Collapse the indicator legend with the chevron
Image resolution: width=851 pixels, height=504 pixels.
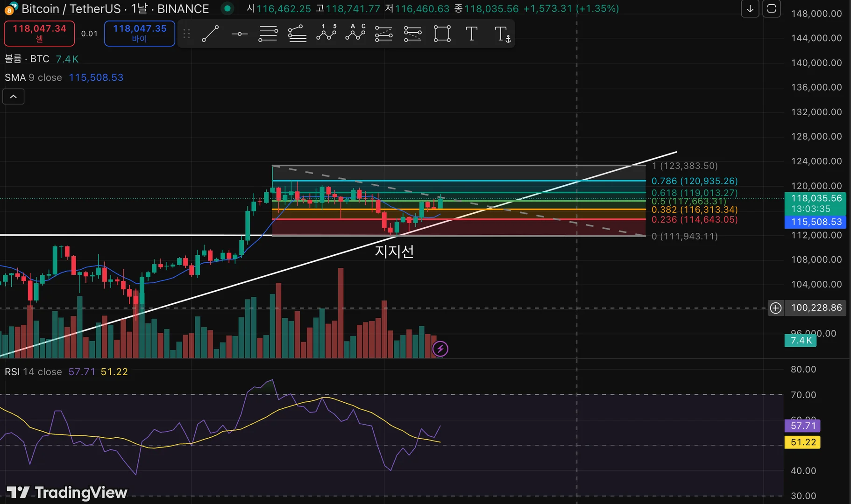[x=14, y=97]
